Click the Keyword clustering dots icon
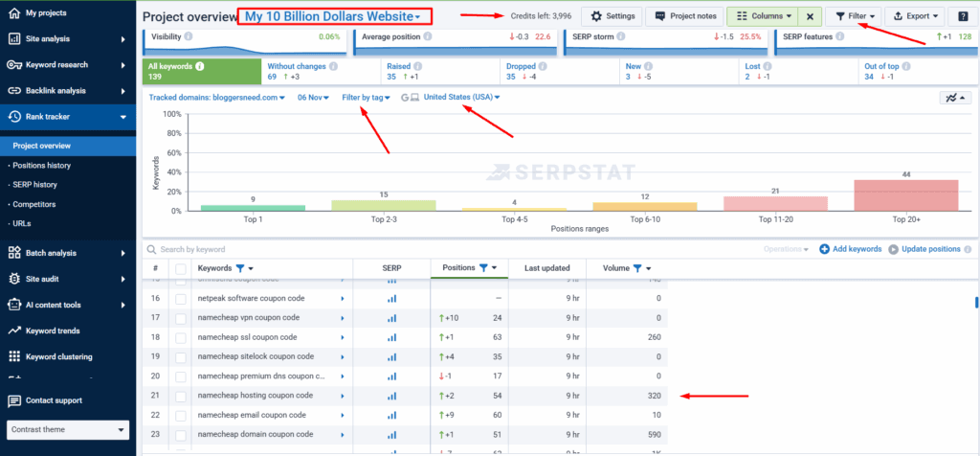This screenshot has width=980, height=456. tap(13, 356)
